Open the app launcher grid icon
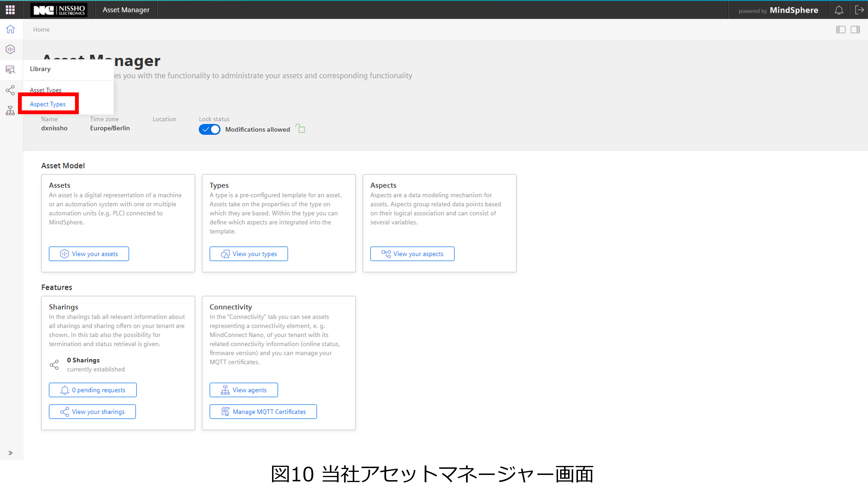Image resolution: width=868 pixels, height=500 pixels. (10, 10)
